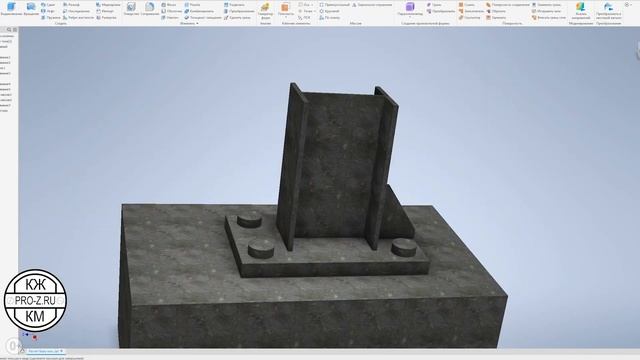Choose the Loft (Лофт) command
This screenshot has height=360, width=640.
[x=48, y=11]
